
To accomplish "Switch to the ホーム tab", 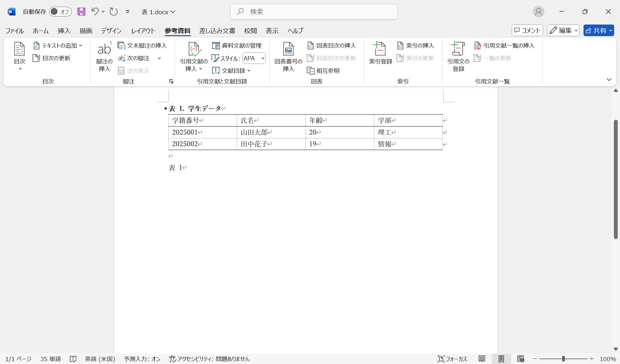I will point(40,31).
